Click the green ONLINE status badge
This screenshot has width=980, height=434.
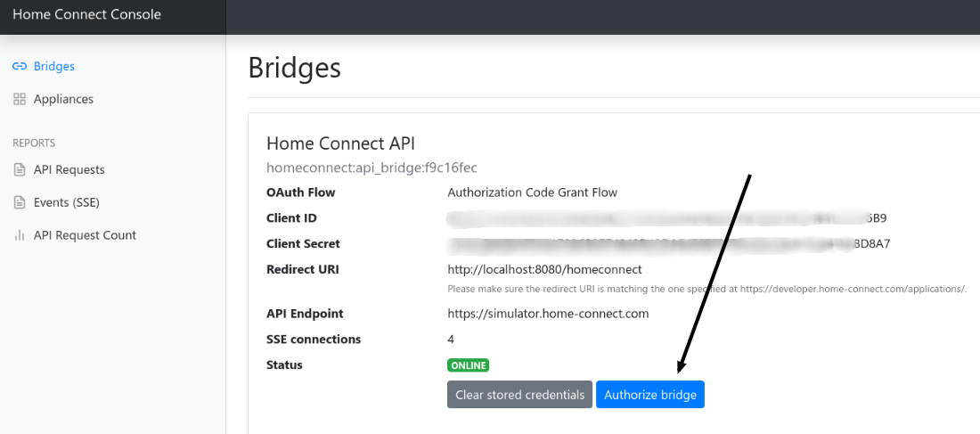[468, 365]
